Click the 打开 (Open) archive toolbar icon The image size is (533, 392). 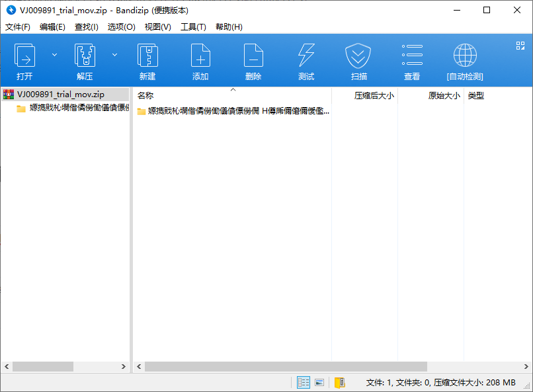click(x=24, y=60)
